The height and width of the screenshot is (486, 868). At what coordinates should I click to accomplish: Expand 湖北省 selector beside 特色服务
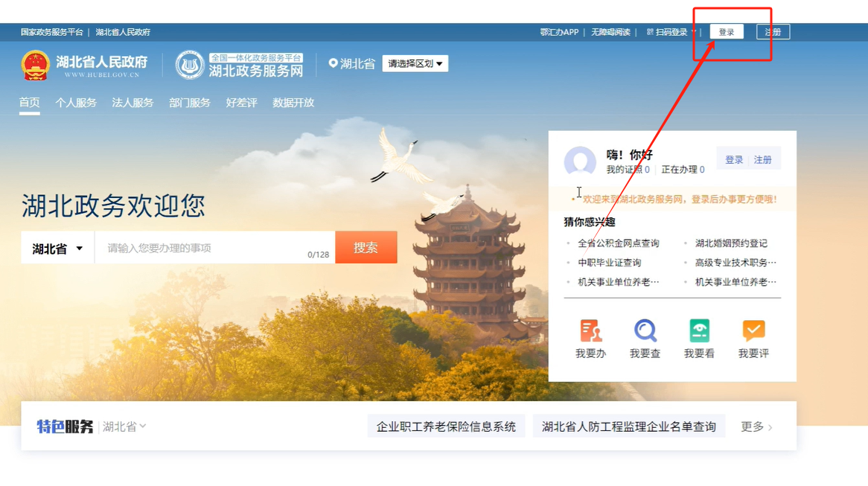click(124, 426)
